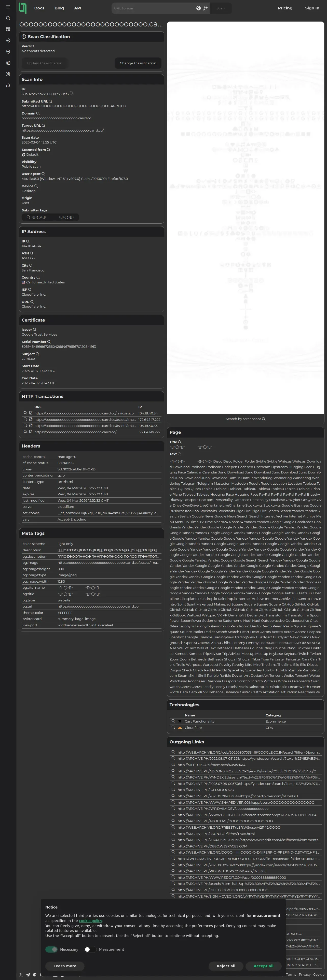Click magnifier icon next to Device
Screen dimensions: 327x980
click(x=36, y=186)
